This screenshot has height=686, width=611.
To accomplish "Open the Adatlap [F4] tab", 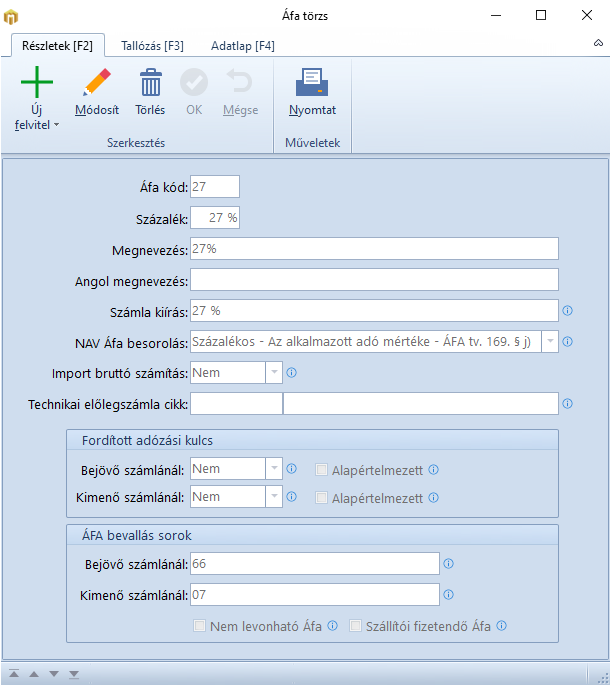I will [242, 46].
